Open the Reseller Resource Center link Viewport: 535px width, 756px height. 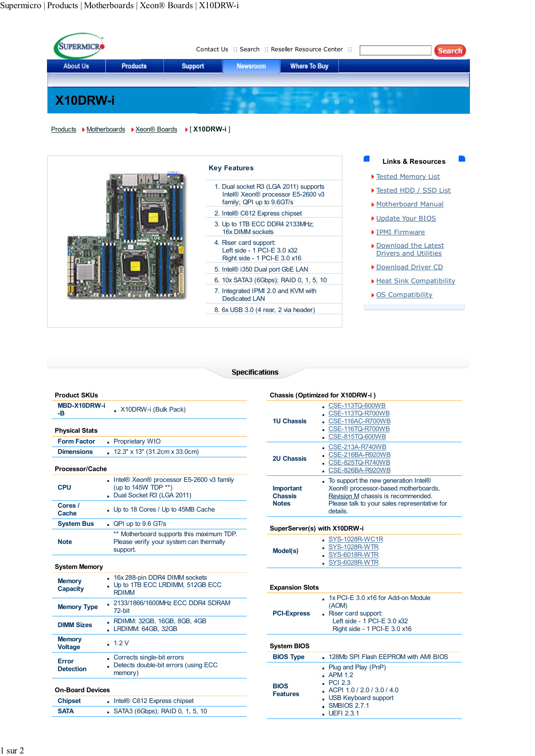coord(307,49)
